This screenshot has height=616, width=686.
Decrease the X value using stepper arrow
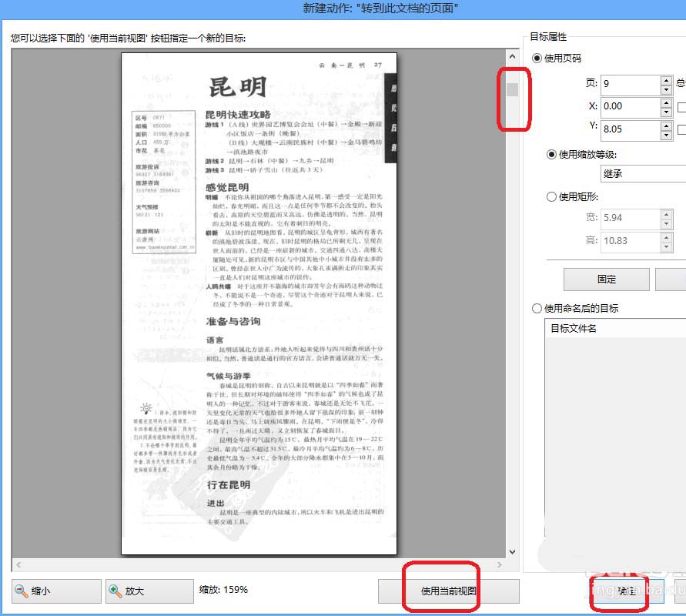point(665,112)
